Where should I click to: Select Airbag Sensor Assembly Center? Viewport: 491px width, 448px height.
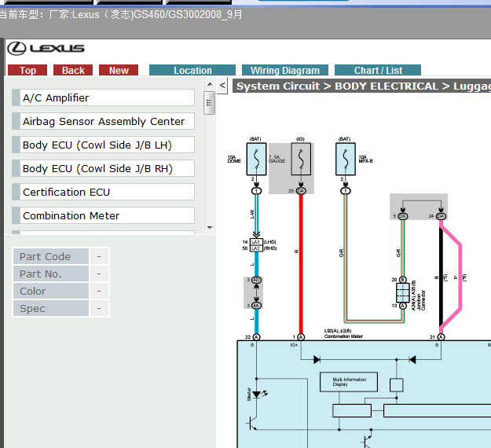tap(103, 121)
